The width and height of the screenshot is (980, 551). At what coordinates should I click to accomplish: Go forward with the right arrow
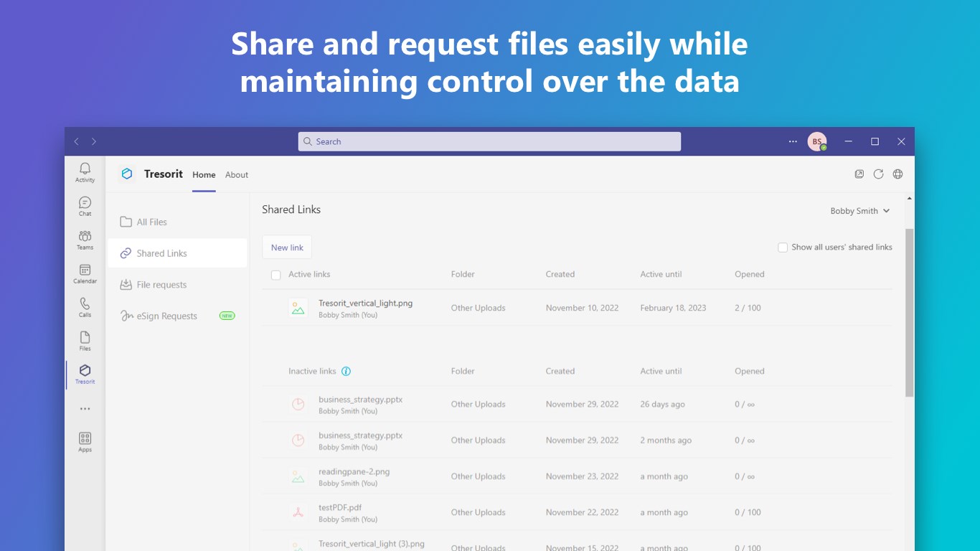94,141
